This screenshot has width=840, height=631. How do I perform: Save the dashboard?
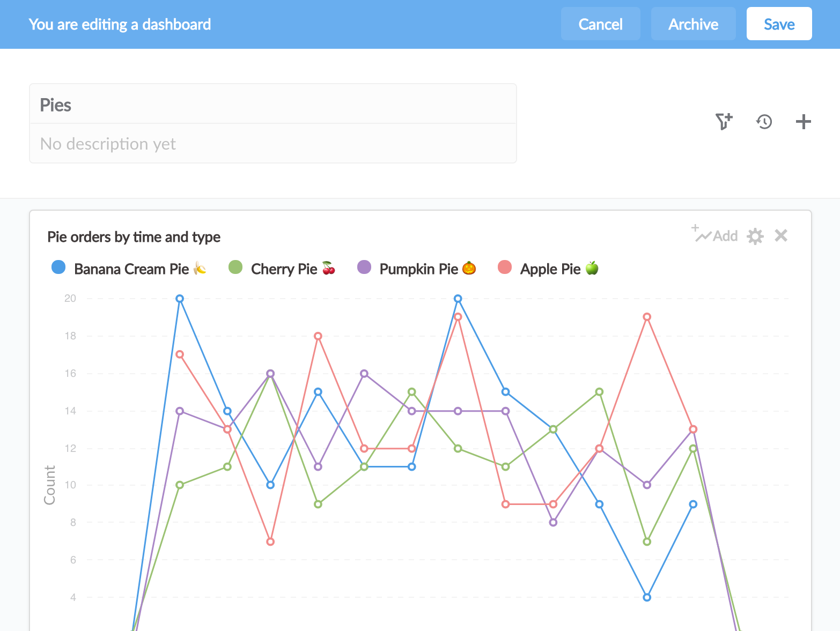779,24
